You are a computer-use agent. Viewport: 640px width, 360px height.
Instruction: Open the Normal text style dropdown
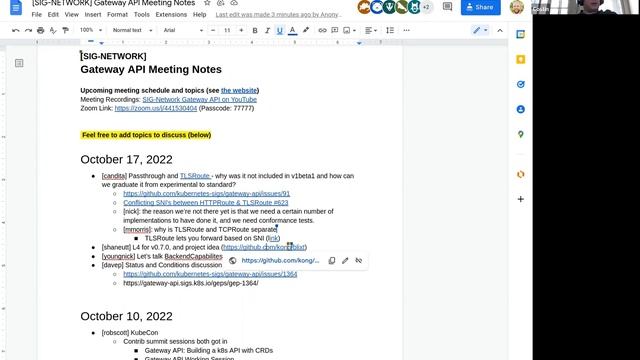[x=132, y=30]
